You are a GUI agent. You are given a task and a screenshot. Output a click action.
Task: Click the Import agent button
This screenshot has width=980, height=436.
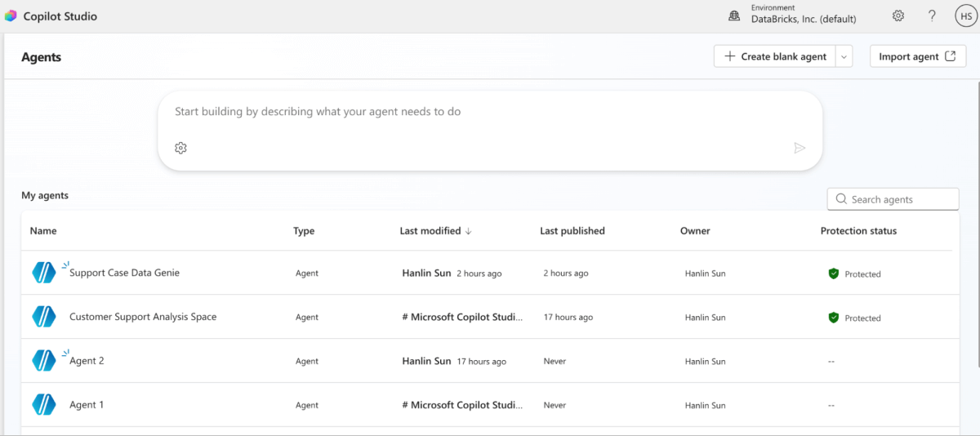917,56
